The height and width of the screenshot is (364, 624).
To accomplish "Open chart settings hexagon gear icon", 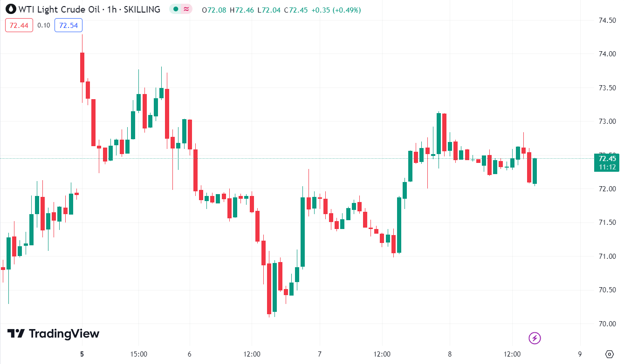I will [609, 354].
